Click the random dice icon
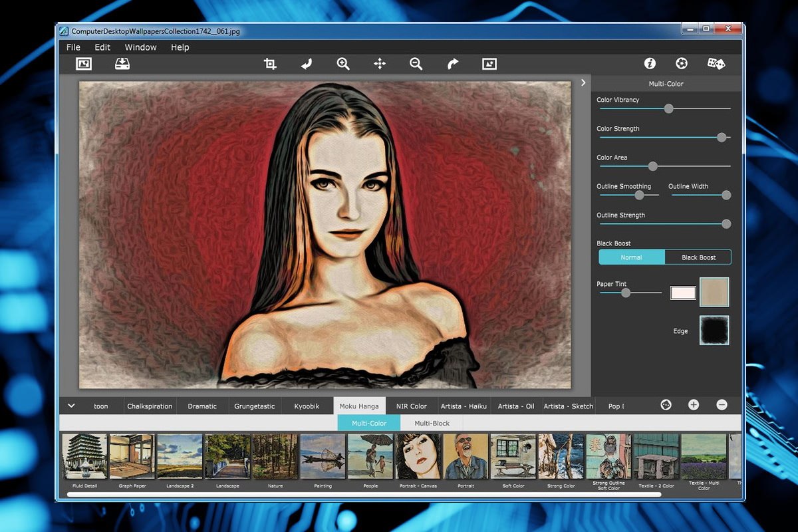This screenshot has height=532, width=798. pos(716,64)
